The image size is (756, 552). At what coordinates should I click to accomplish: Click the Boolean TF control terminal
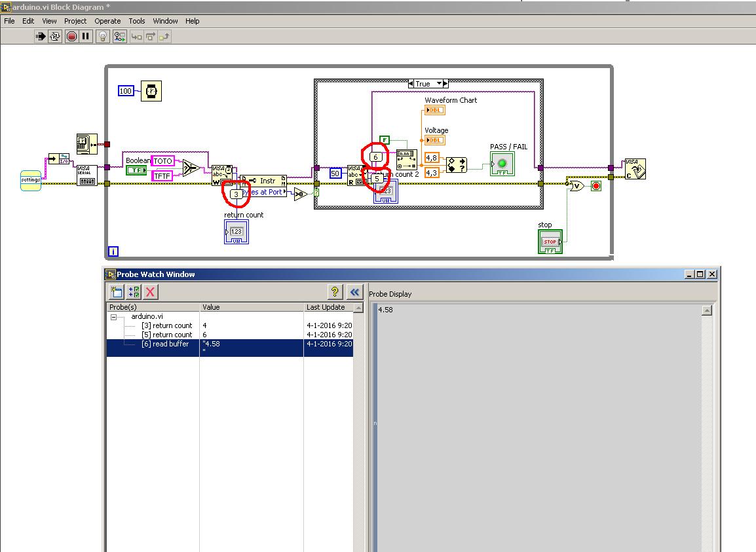point(136,170)
